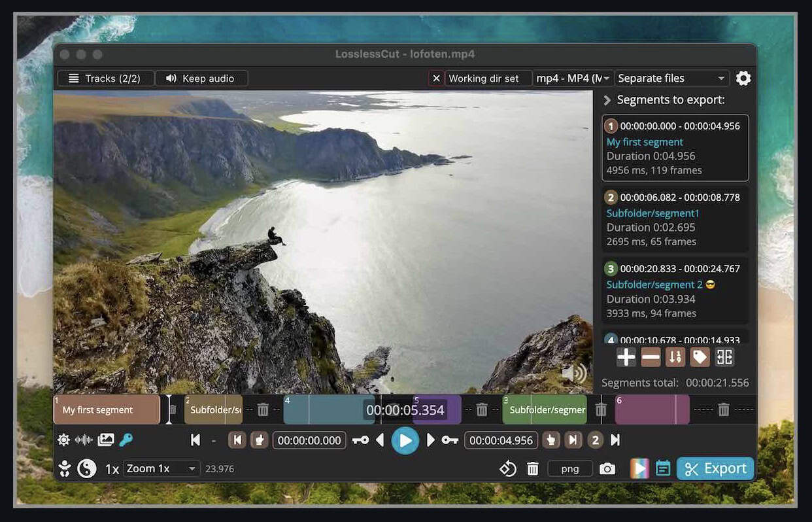Open the Tracks (2/2) panel

click(105, 78)
